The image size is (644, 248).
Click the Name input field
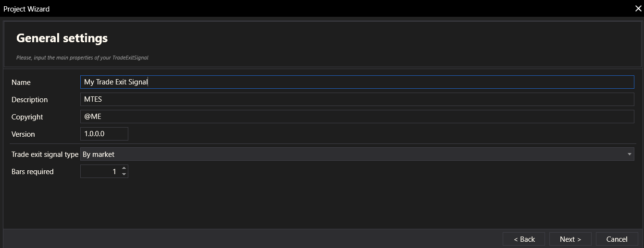tap(357, 82)
